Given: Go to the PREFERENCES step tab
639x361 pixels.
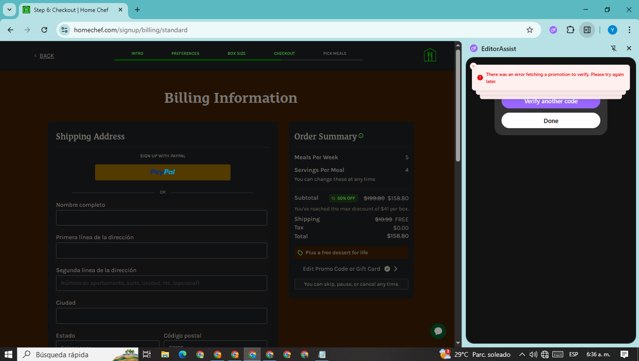Looking at the screenshot, I should point(185,53).
